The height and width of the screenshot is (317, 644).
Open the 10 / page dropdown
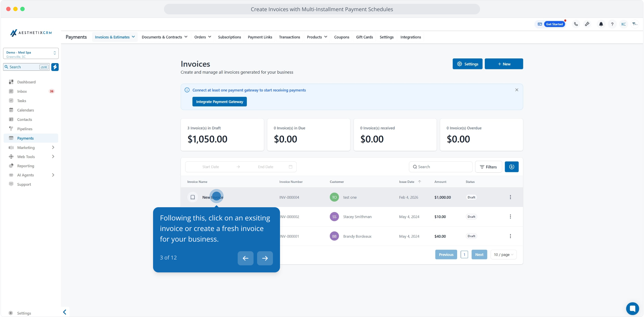point(504,254)
